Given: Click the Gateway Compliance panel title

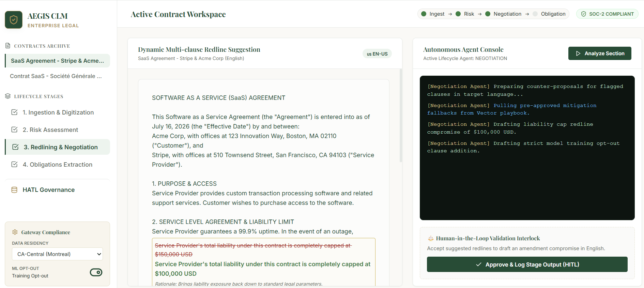Looking at the screenshot, I should 46,232.
